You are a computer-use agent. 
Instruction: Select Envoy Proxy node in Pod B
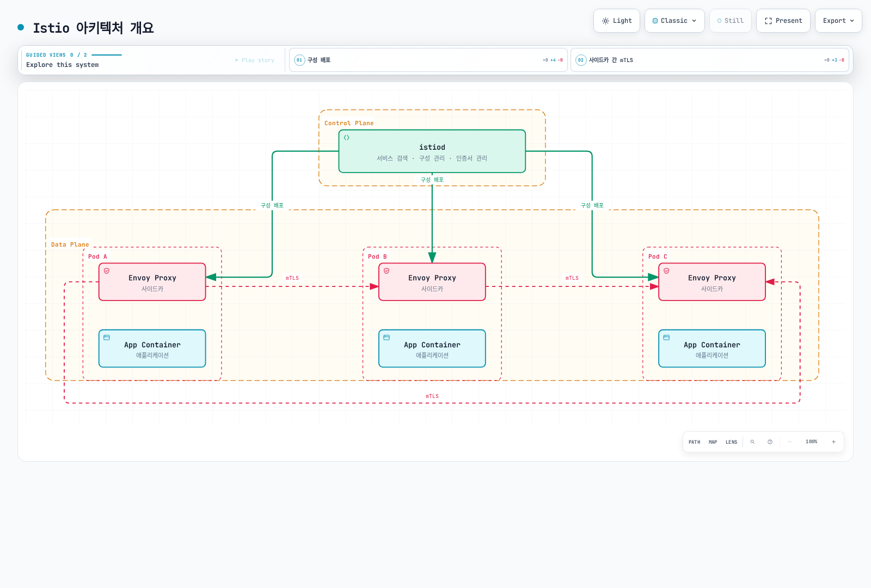tap(432, 282)
